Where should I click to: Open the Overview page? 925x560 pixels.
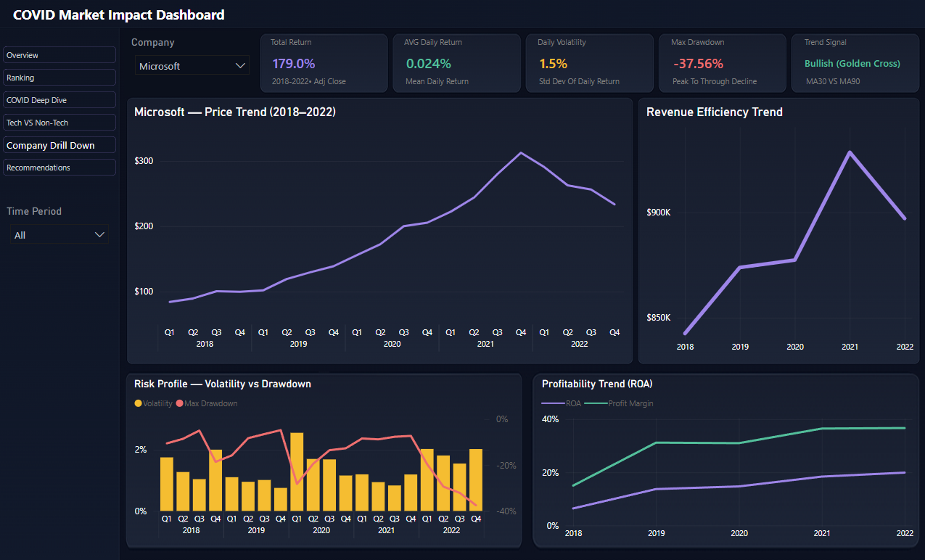tap(59, 55)
